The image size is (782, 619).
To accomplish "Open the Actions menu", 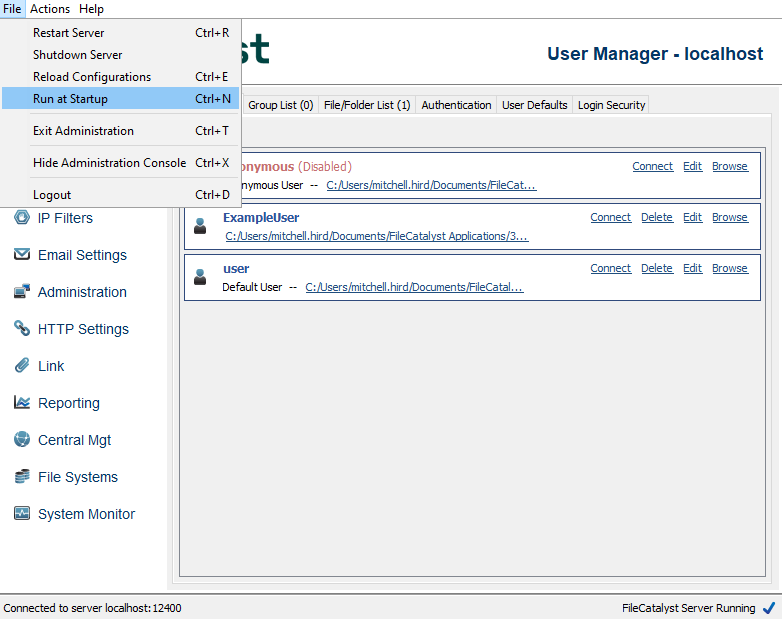I will pos(50,9).
